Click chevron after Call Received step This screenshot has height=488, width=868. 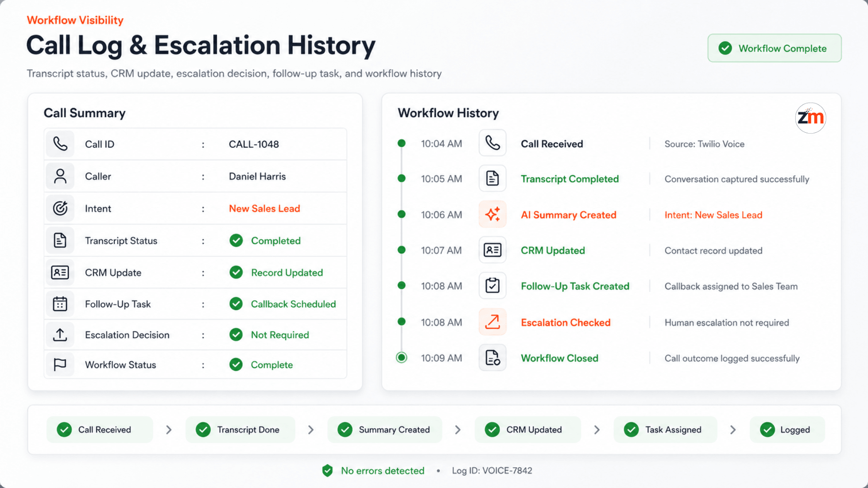(x=169, y=430)
